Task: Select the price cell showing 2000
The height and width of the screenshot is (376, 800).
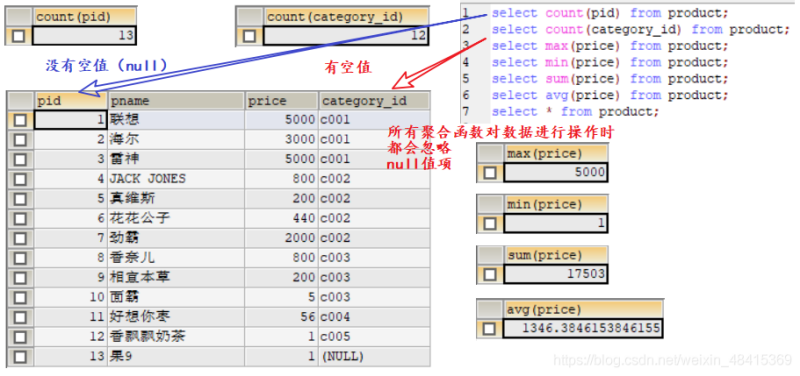Action: click(x=282, y=239)
